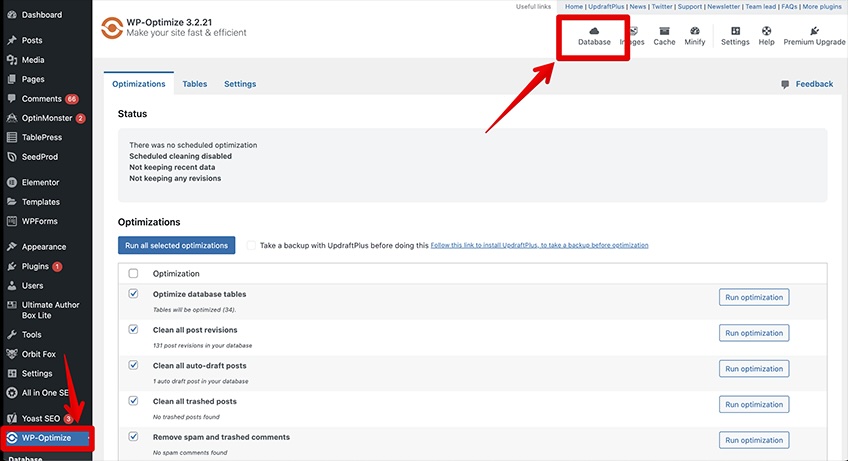Open All in One SEO menu item
848x461 pixels.
(46, 393)
